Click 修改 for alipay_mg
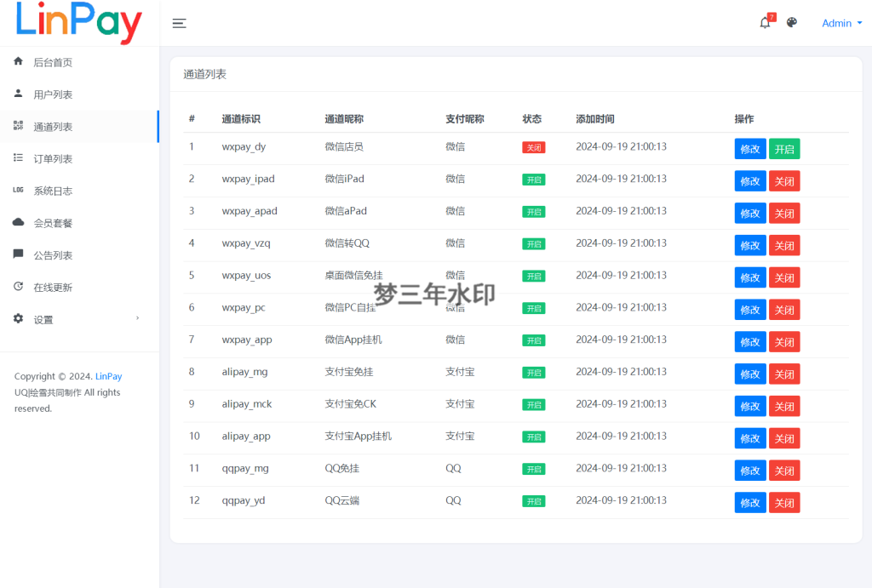 (x=750, y=374)
